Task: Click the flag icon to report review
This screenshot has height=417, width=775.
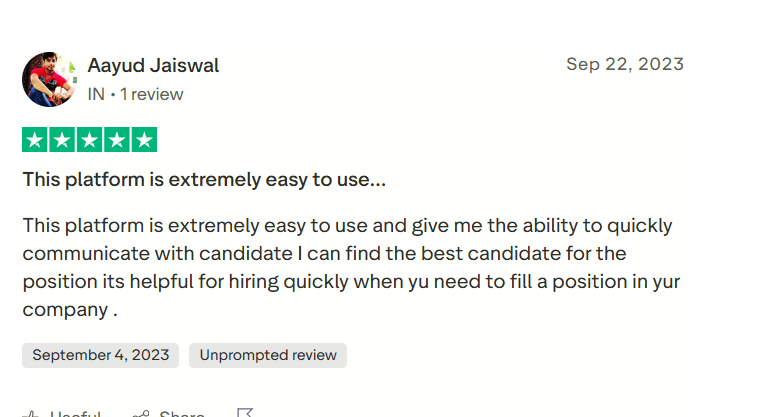Action: [245, 413]
